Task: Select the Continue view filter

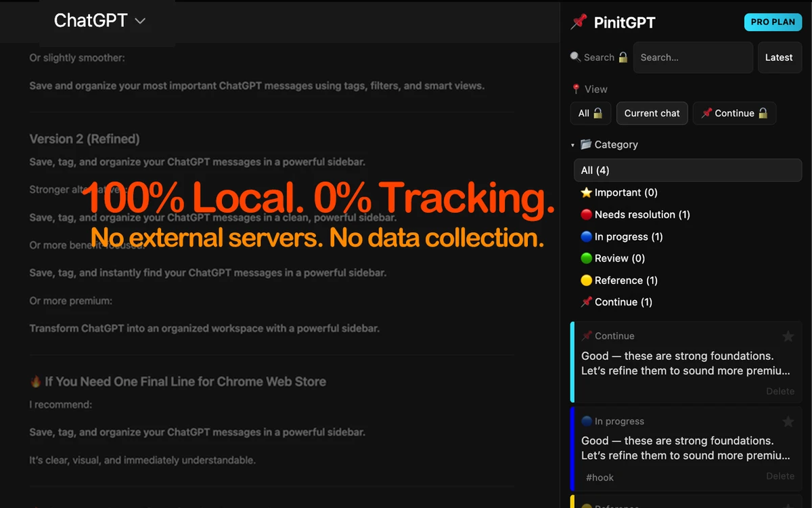Action: click(x=734, y=113)
